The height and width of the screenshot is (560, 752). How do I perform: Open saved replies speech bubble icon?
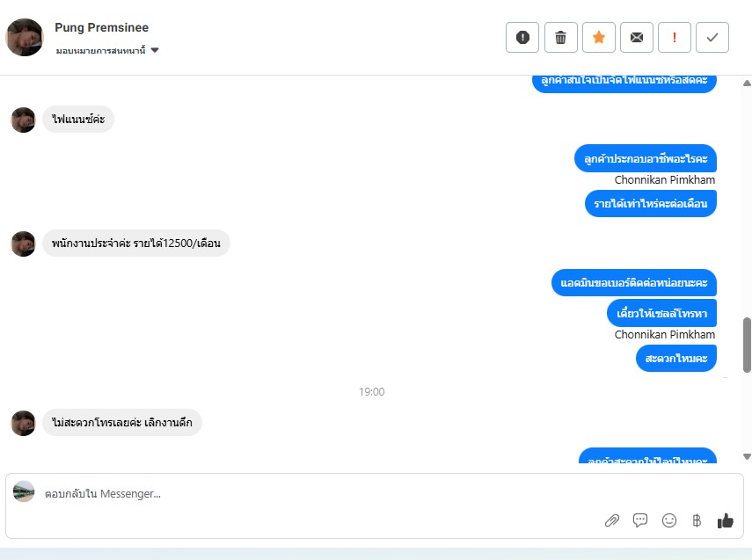(x=640, y=520)
